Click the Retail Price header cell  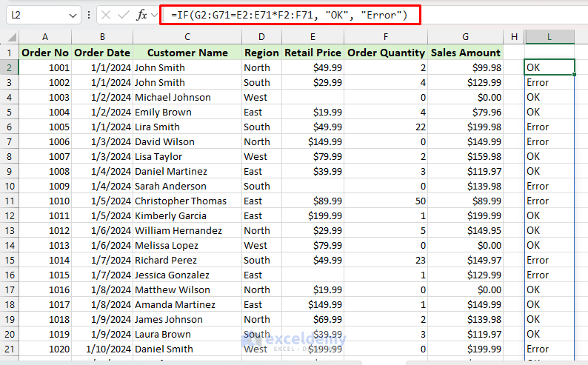pos(313,53)
